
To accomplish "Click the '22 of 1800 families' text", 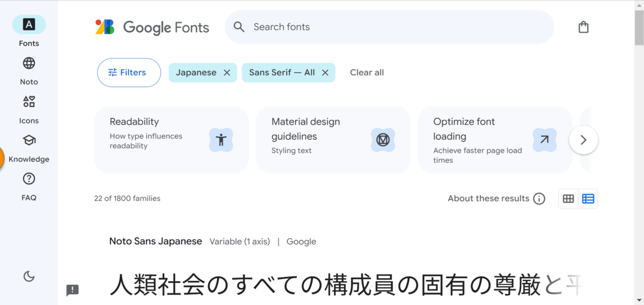I will [x=127, y=198].
